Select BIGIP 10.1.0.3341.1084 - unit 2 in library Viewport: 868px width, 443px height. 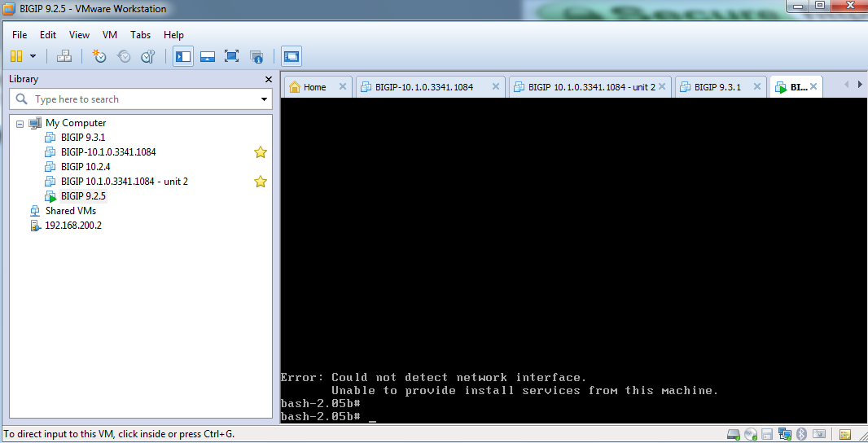[124, 181]
